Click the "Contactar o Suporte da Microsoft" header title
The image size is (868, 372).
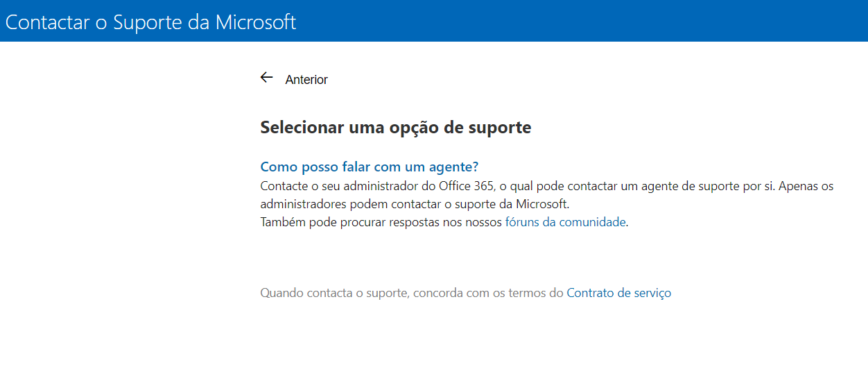[x=150, y=22]
